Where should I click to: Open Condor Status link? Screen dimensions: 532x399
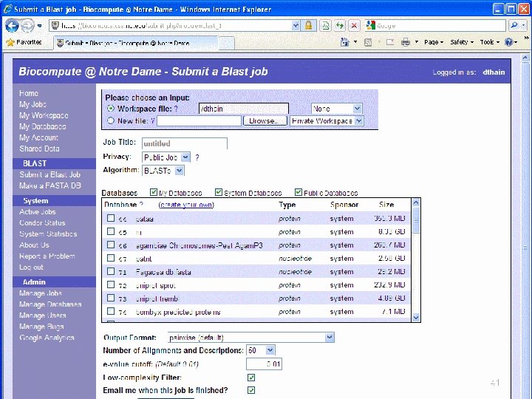[x=42, y=223]
